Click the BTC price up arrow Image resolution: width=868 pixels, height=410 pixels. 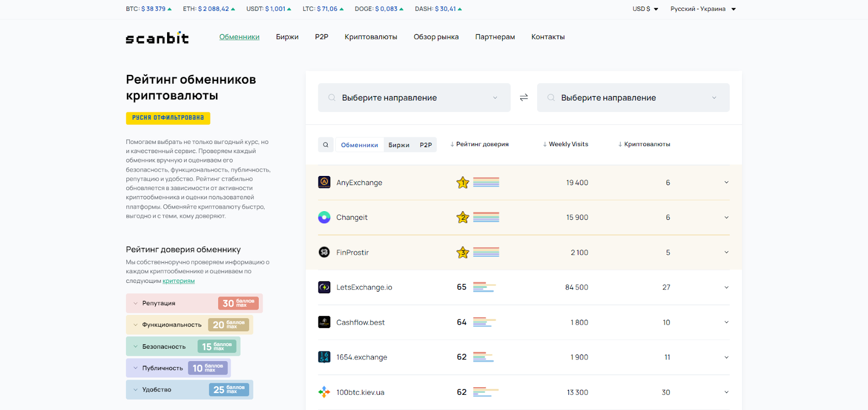pyautogui.click(x=170, y=9)
